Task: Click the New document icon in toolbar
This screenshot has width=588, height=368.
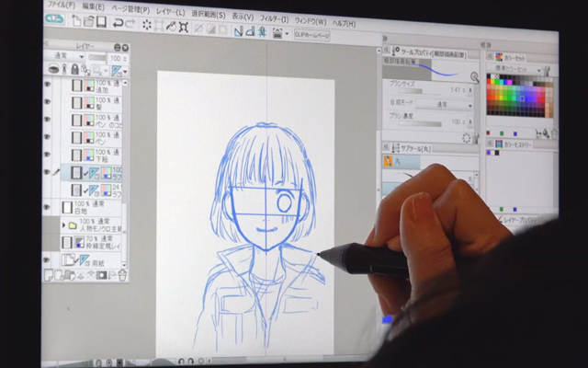Action: click(76, 20)
